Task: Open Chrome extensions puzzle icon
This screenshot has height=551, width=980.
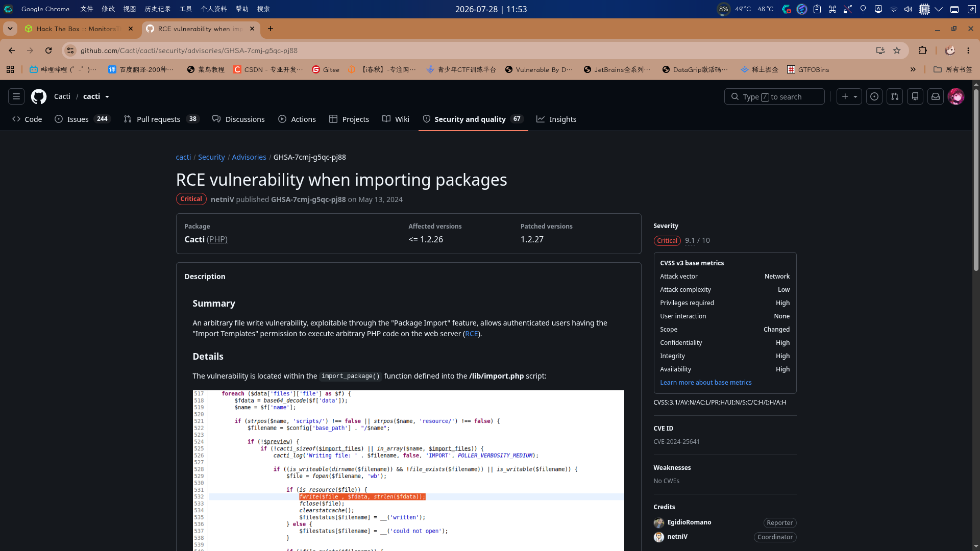Action: pos(922,51)
